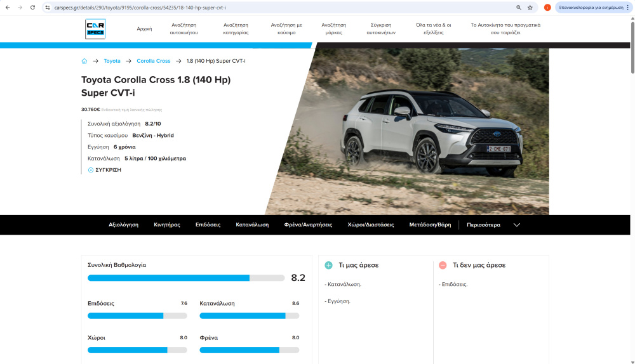Jump to Κατανάλωση section tab
The image size is (635, 364).
click(252, 224)
